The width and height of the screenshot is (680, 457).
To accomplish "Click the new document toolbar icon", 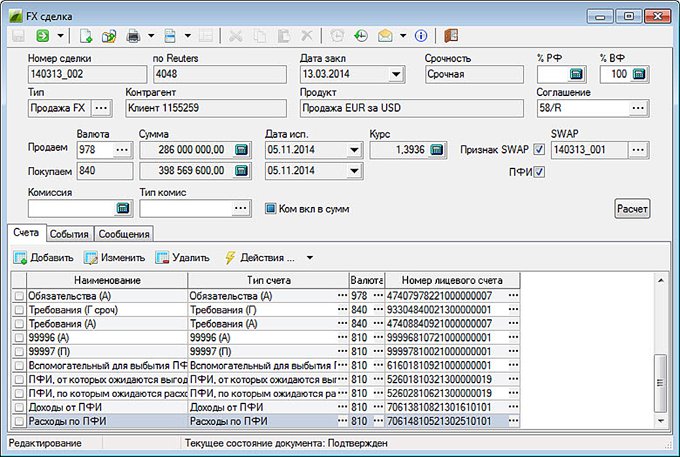I will 85,36.
